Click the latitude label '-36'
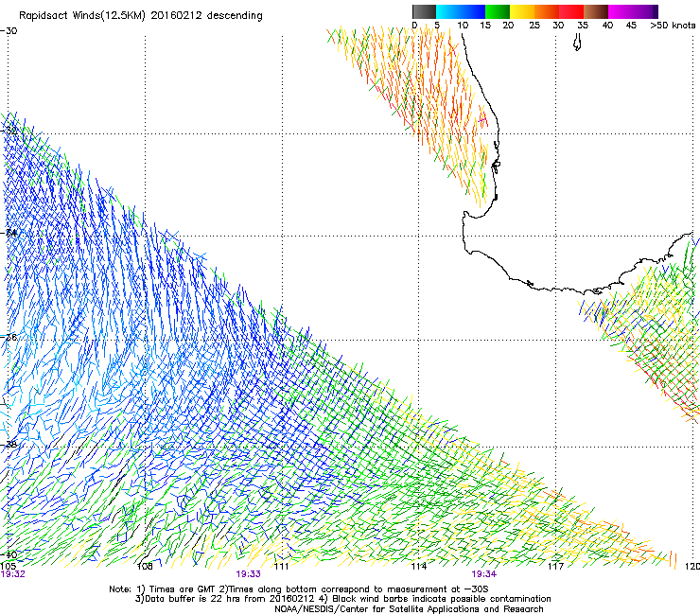 click(x=9, y=337)
